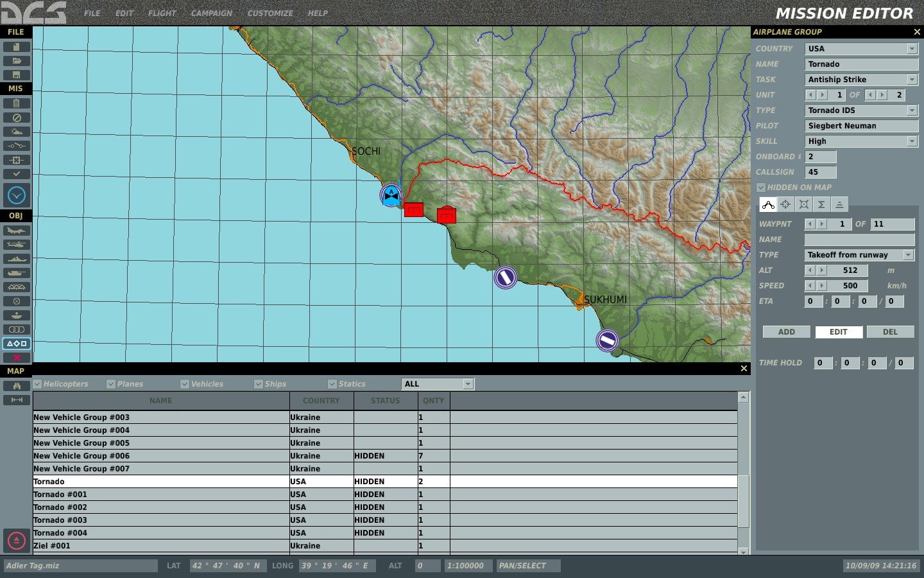Click the red X delete object icon
This screenshot has width=924, height=578.
[17, 358]
